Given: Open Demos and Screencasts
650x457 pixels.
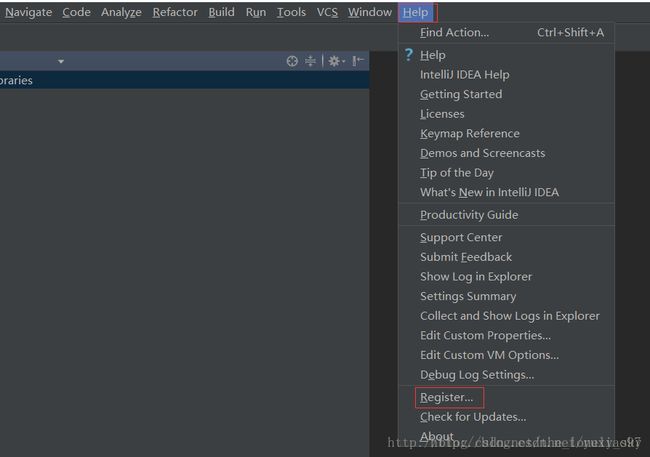Looking at the screenshot, I should point(506,153).
